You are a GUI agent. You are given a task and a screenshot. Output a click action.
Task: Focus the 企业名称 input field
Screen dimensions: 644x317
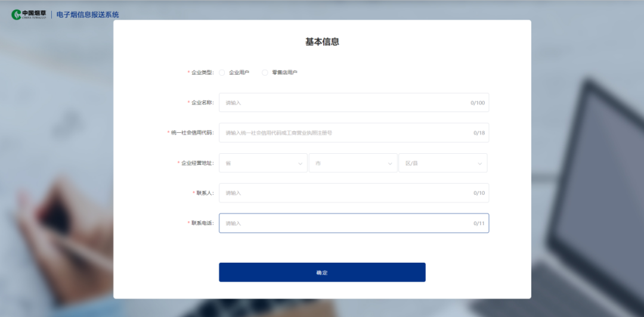click(354, 102)
